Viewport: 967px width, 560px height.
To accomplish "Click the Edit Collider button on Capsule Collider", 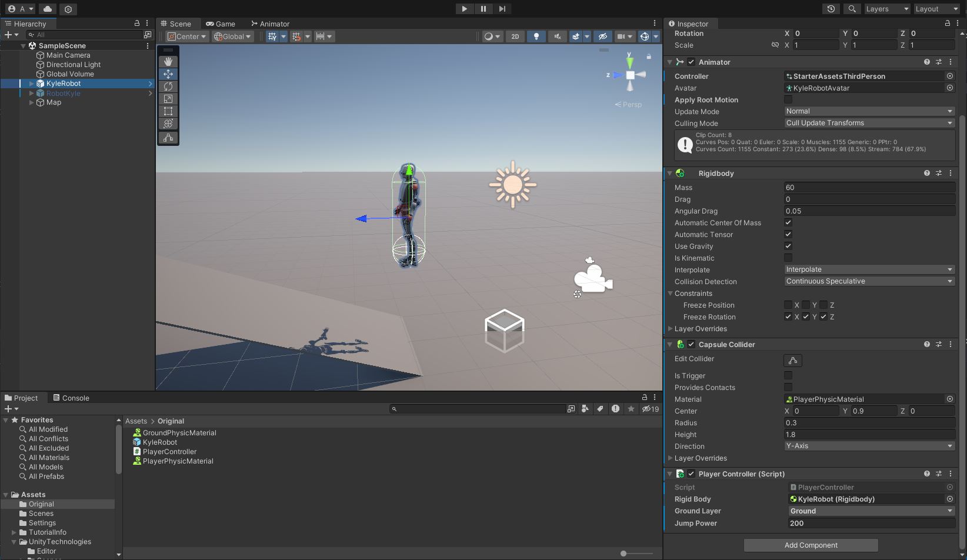I will [792, 360].
